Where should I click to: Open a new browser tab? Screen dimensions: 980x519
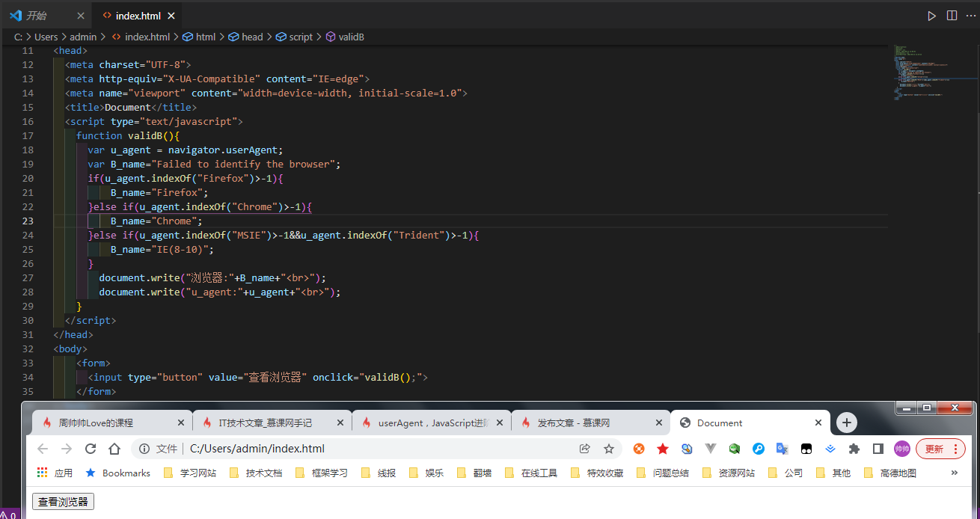pos(846,423)
